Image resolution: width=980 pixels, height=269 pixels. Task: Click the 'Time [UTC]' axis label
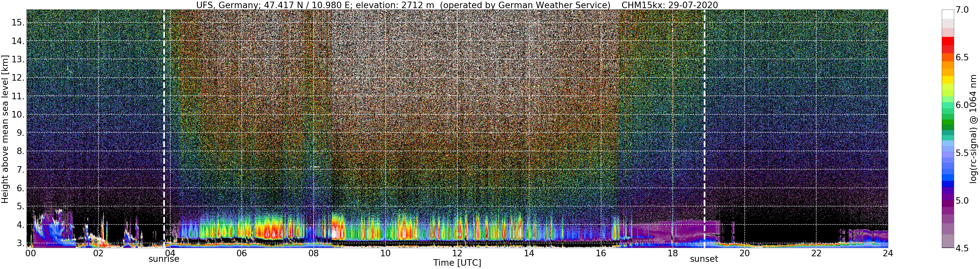point(457,263)
